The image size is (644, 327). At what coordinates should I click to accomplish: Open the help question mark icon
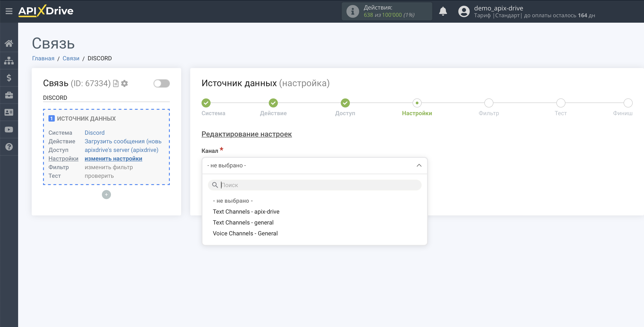click(x=9, y=147)
